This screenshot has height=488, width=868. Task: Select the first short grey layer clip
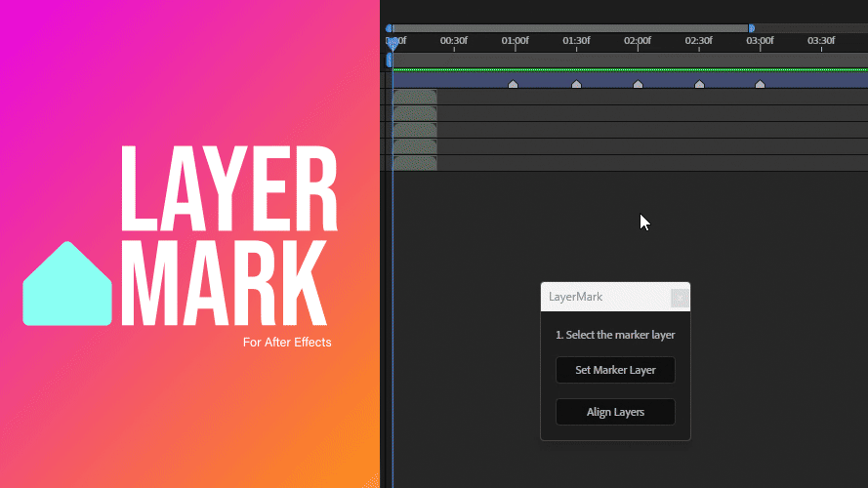[415, 97]
